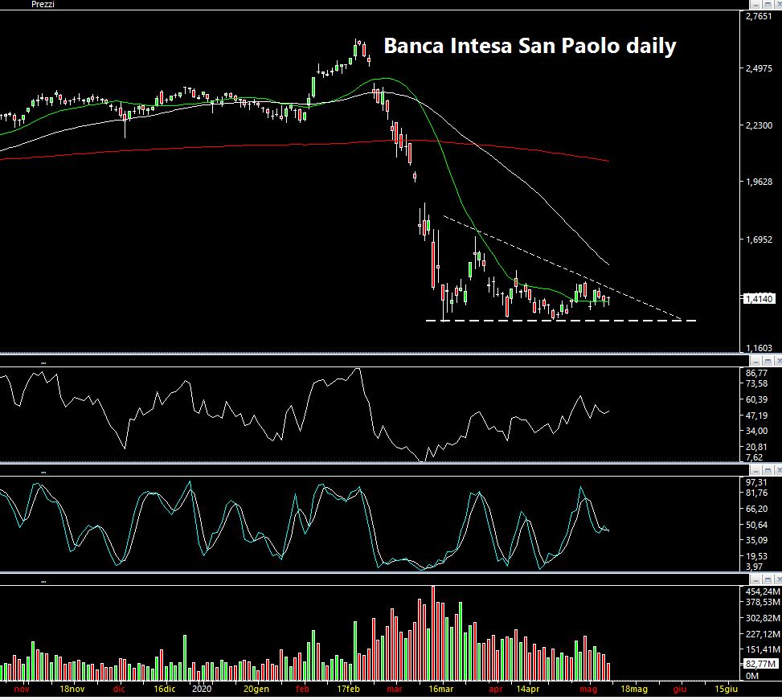Click price axis value 2,7651
782x700 pixels.
click(759, 16)
